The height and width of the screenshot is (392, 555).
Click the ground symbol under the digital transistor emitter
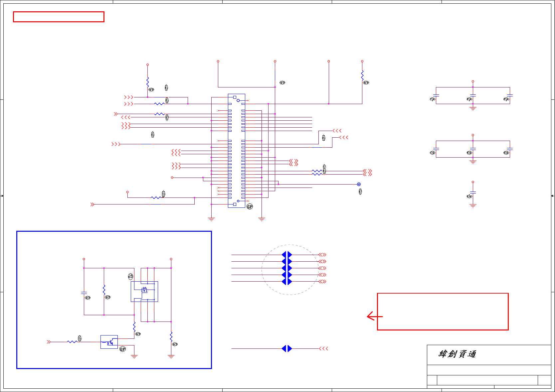(x=134, y=356)
